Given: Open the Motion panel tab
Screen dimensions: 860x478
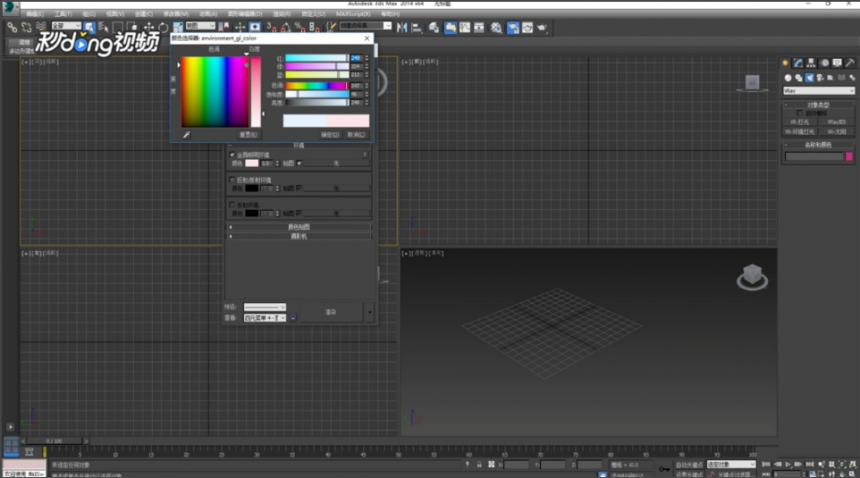Looking at the screenshot, I should click(824, 63).
